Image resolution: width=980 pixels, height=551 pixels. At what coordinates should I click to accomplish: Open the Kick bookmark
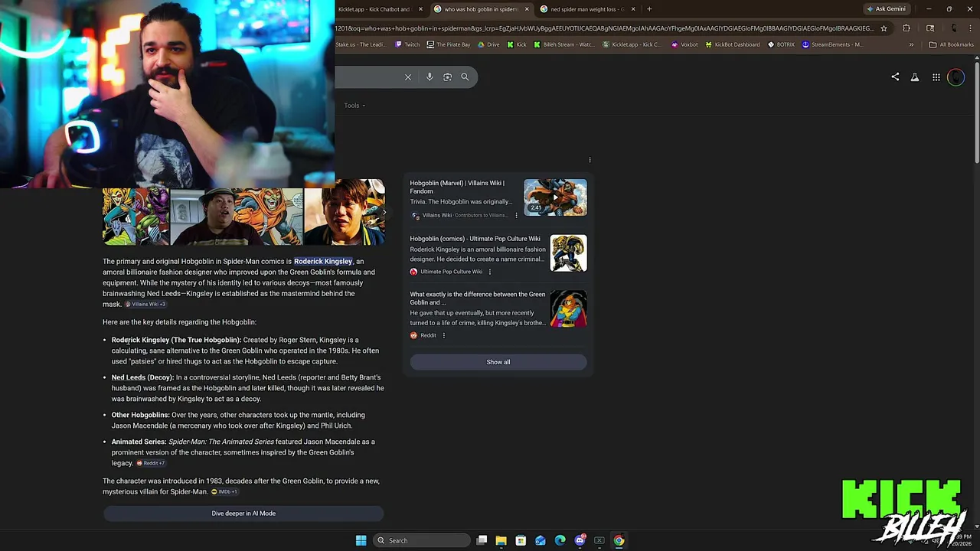(x=517, y=44)
